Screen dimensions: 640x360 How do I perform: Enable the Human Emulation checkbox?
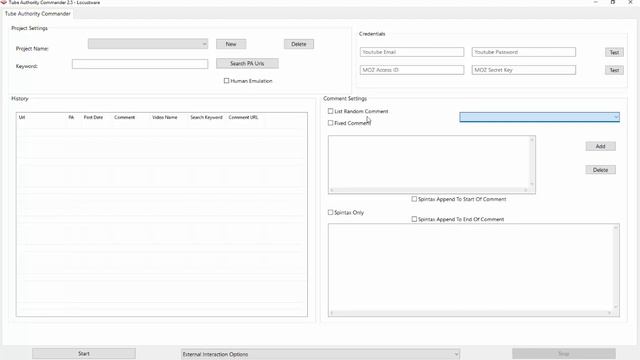[227, 81]
